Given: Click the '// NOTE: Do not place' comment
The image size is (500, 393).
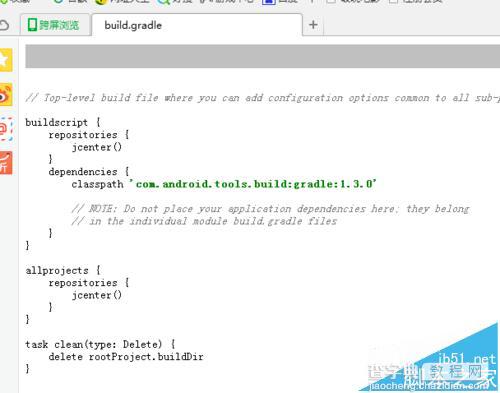Looking at the screenshot, I should coord(270,209).
